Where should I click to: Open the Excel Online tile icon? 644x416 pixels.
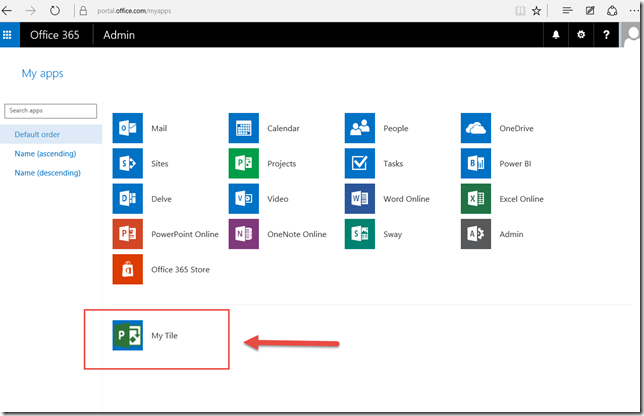476,199
